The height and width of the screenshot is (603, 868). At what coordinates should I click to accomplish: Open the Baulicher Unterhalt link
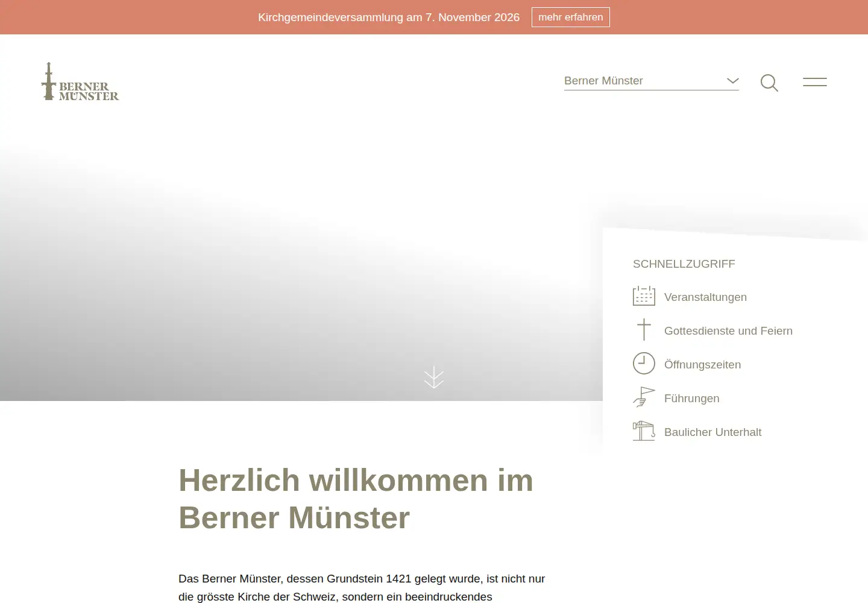(x=712, y=432)
